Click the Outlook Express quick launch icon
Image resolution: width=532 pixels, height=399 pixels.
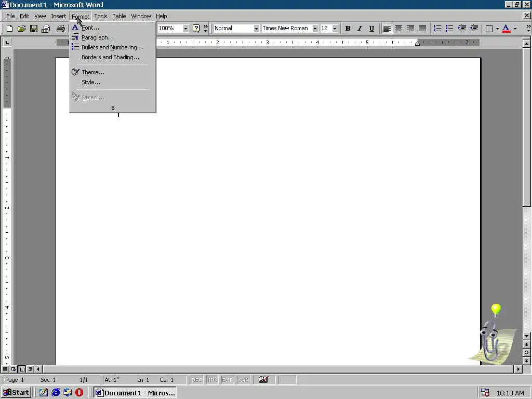[68, 393]
